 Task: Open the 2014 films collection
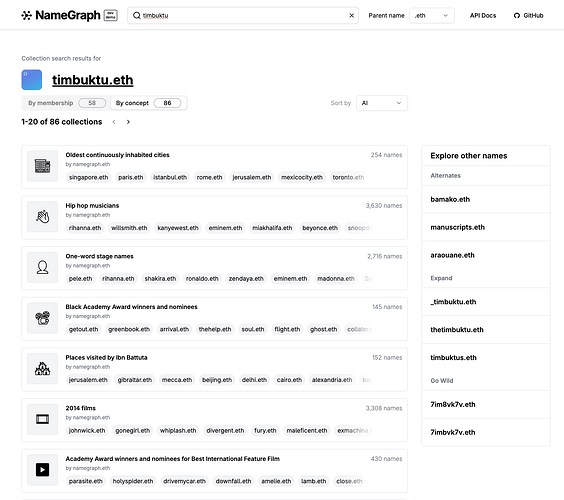coord(81,408)
